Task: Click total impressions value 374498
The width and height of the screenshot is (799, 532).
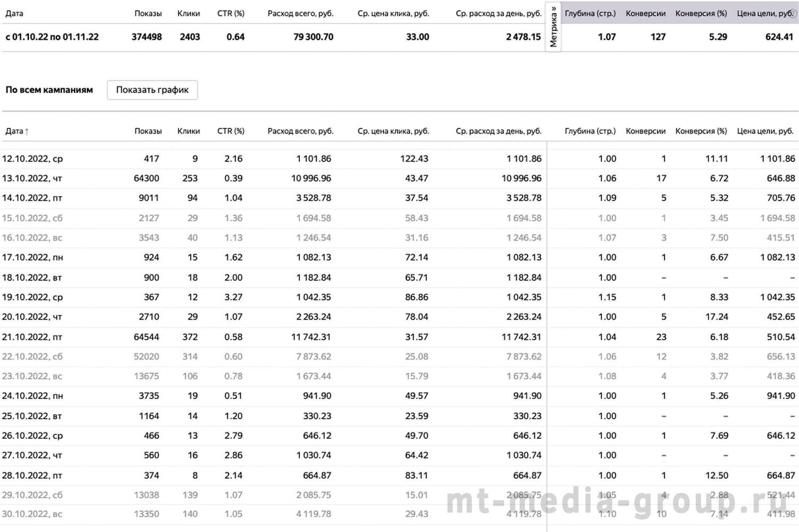Action: click(x=146, y=37)
